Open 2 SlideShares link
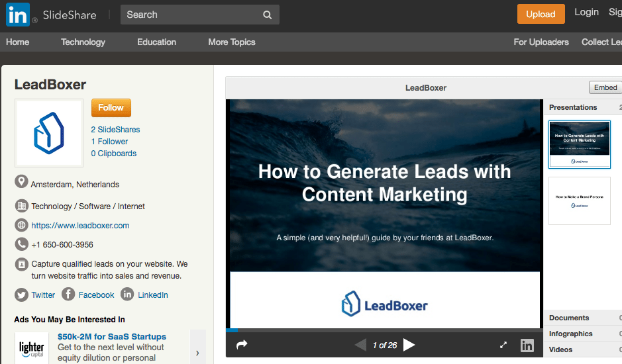 [x=115, y=130]
